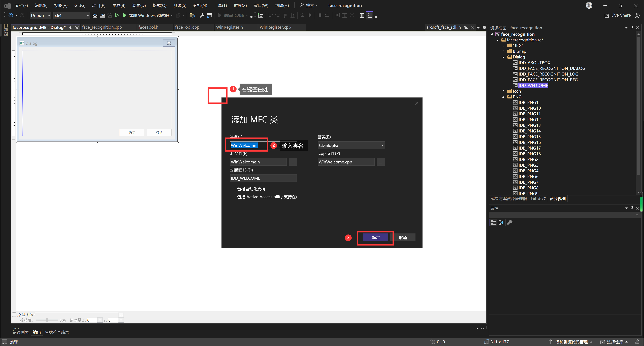This screenshot has height=346, width=644.
Task: Open the 生成(B) menu
Action: (118, 6)
